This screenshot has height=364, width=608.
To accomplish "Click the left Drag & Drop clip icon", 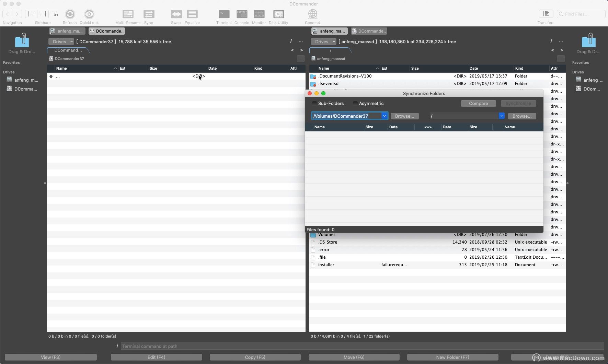I will pos(22,40).
